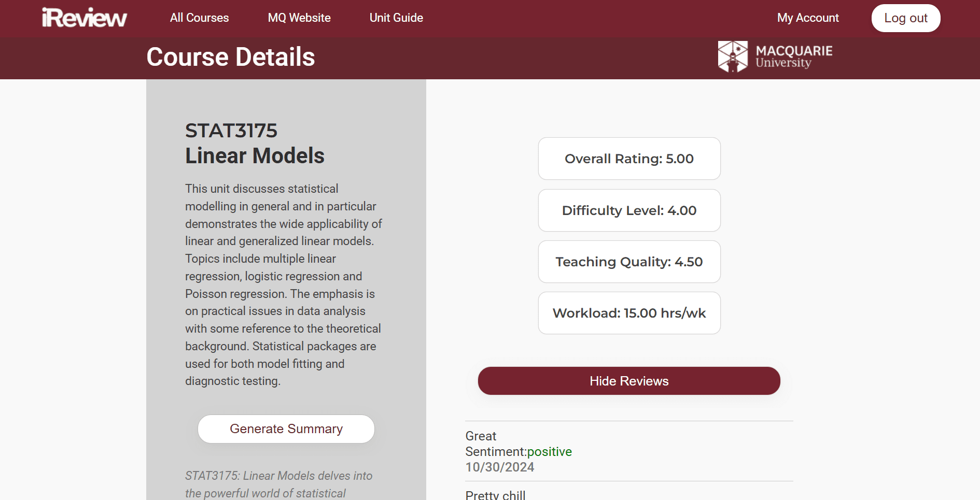Click the 'Pretty chill' review text
Screen dimensions: 980x500
click(x=495, y=495)
